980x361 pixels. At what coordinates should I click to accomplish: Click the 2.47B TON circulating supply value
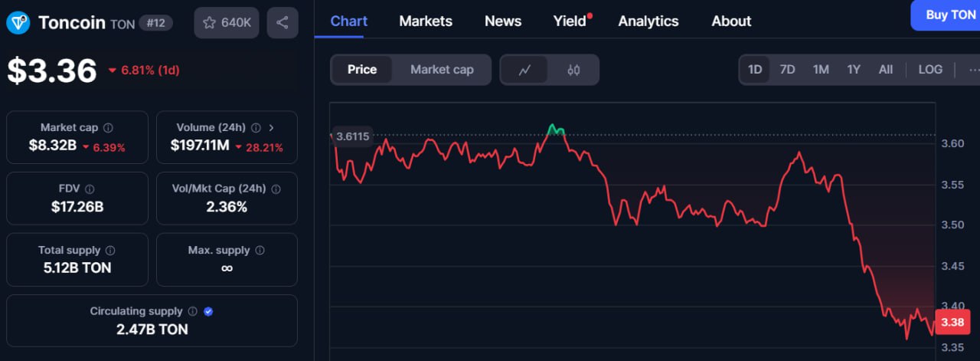pyautogui.click(x=152, y=330)
